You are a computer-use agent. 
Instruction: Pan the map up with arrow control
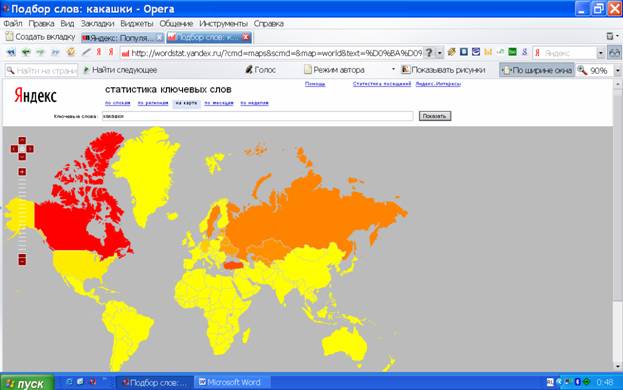click(x=22, y=140)
